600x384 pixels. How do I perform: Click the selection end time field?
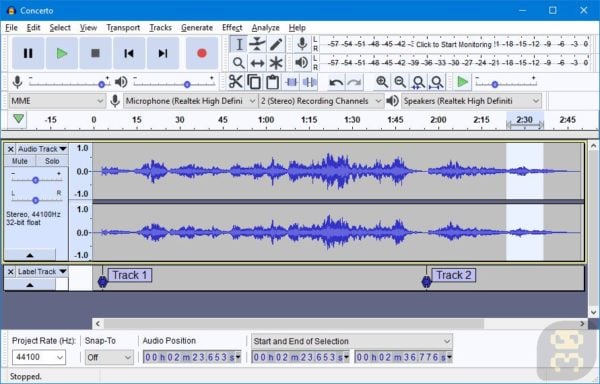pos(403,357)
